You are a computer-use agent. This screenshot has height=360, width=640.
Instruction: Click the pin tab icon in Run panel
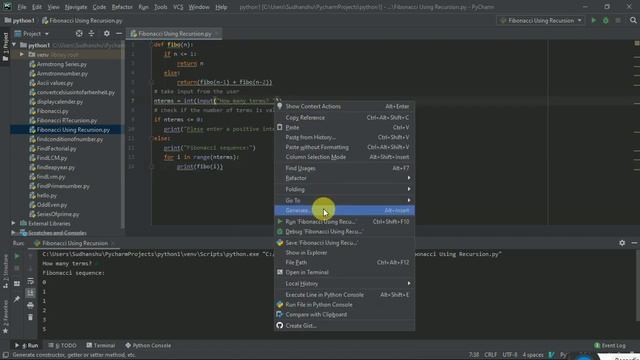pyautogui.click(x=17, y=299)
